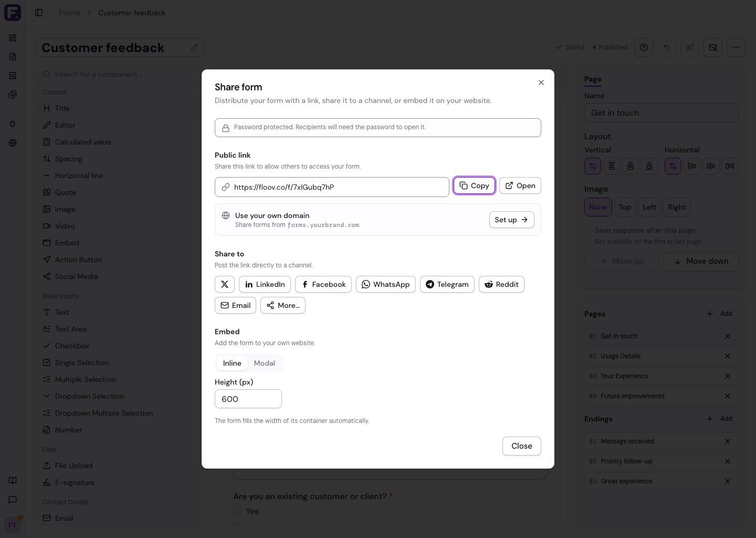This screenshot has height=538, width=756.
Task: Click the Move down button
Action: [x=701, y=261]
